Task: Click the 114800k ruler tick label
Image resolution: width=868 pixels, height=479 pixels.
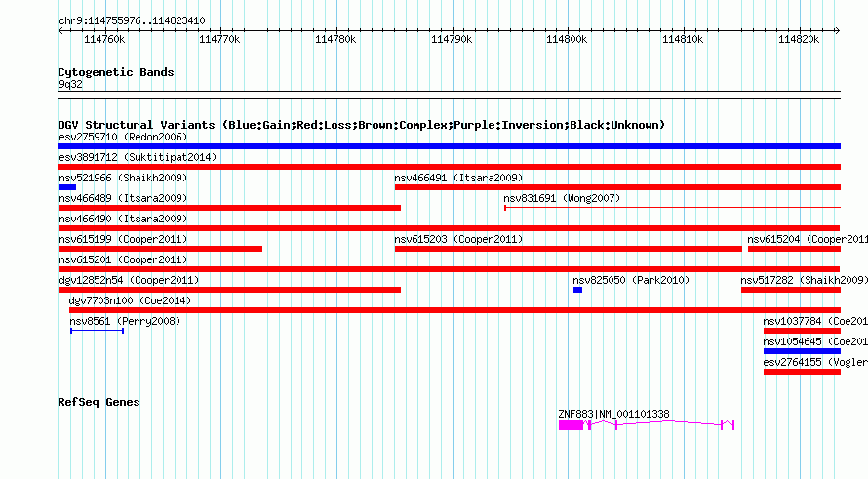Action: pyautogui.click(x=567, y=39)
